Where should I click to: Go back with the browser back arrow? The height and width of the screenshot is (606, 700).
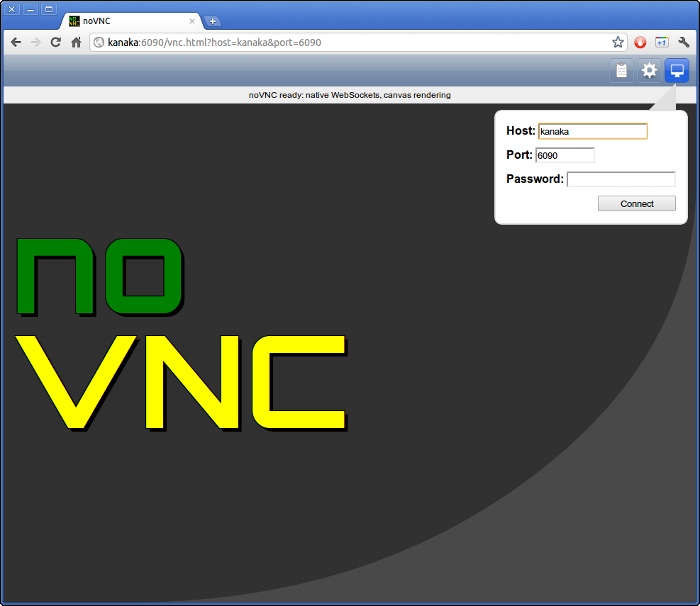coord(16,42)
